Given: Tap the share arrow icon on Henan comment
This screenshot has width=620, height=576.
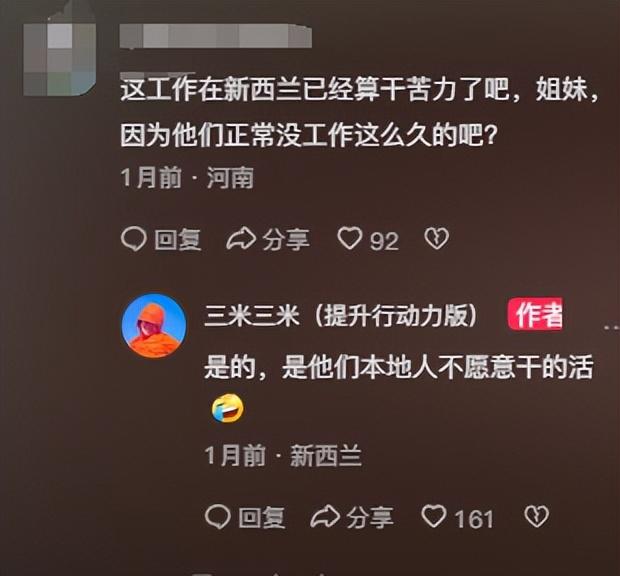Looking at the screenshot, I should [241, 239].
